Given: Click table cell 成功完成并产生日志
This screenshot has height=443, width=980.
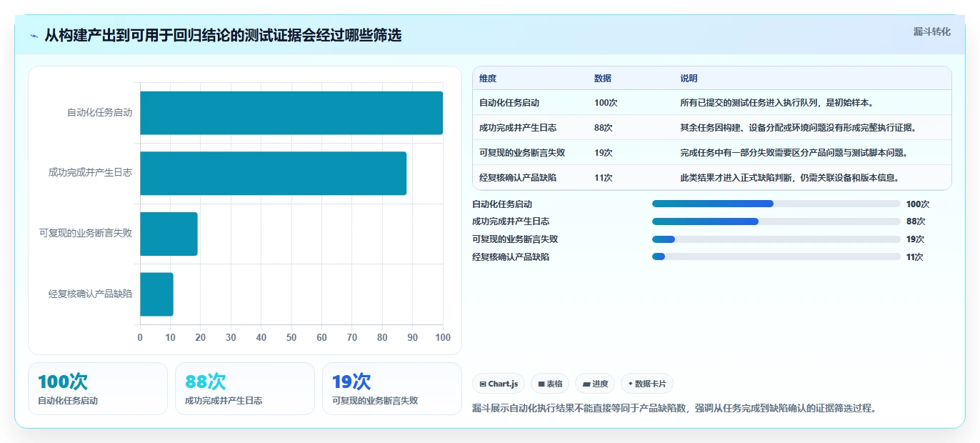Looking at the screenshot, I should 518,128.
